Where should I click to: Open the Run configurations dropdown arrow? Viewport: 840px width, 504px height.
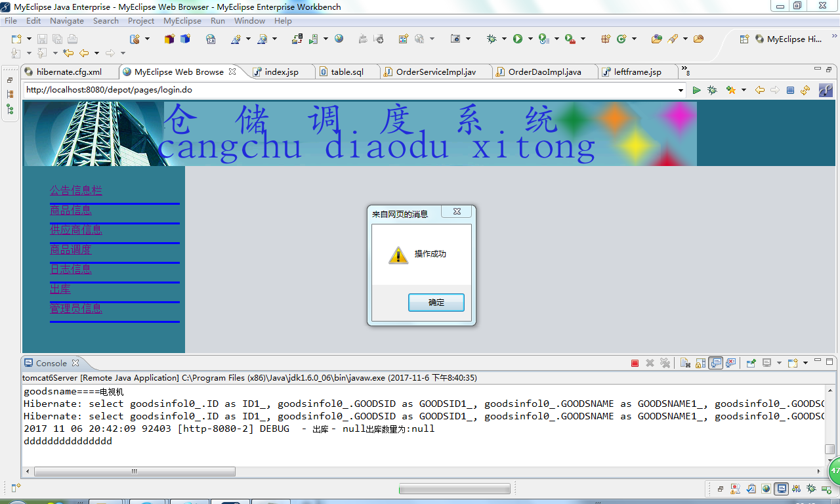pos(530,39)
